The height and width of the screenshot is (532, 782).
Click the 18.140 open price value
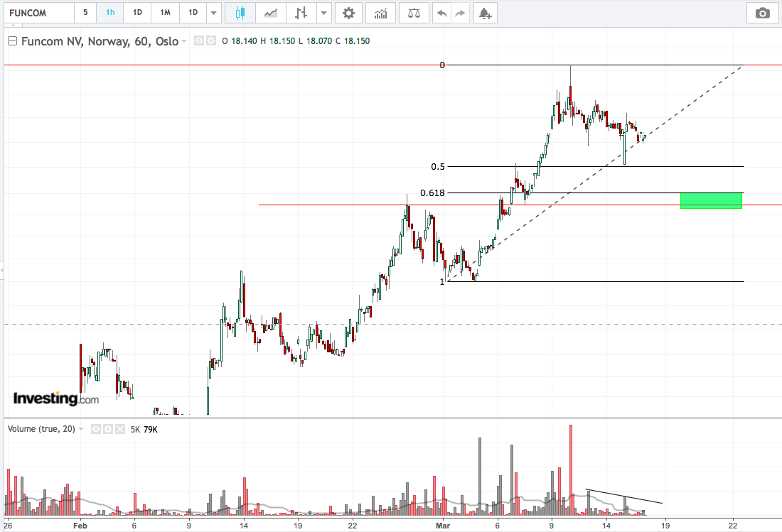point(244,41)
